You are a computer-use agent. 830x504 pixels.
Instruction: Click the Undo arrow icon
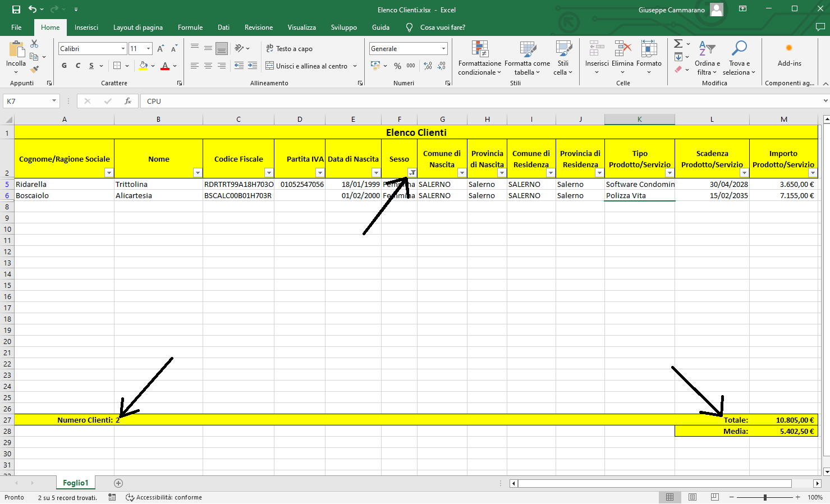click(x=33, y=10)
